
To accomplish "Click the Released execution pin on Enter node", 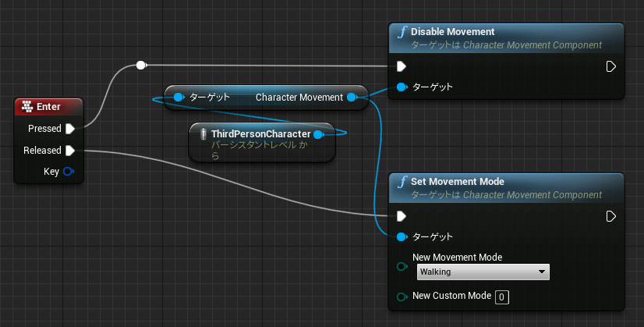I will pos(70,151).
